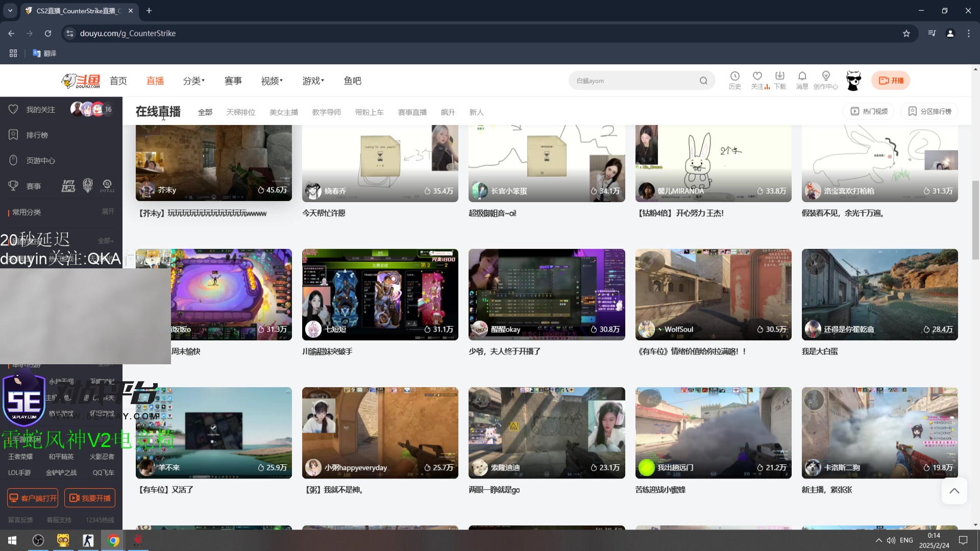Screen dimensions: 980x551
Task: Select the 美女主播 filter tab
Action: (283, 112)
